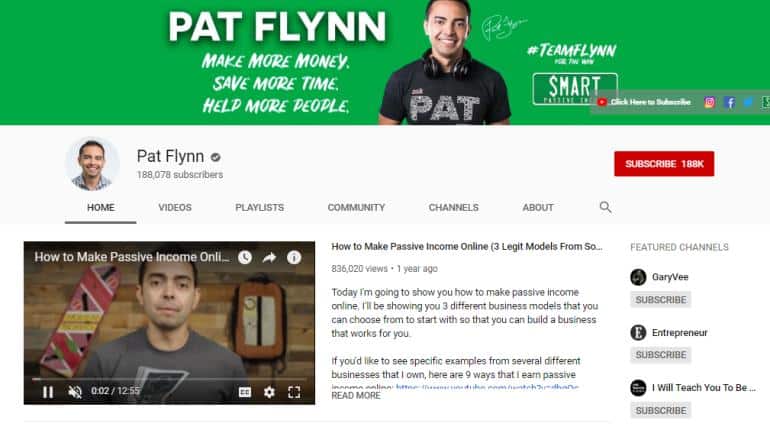Viewport: 770px width, 430px height.
Task: Pause the playing video
Action: pyautogui.click(x=48, y=392)
